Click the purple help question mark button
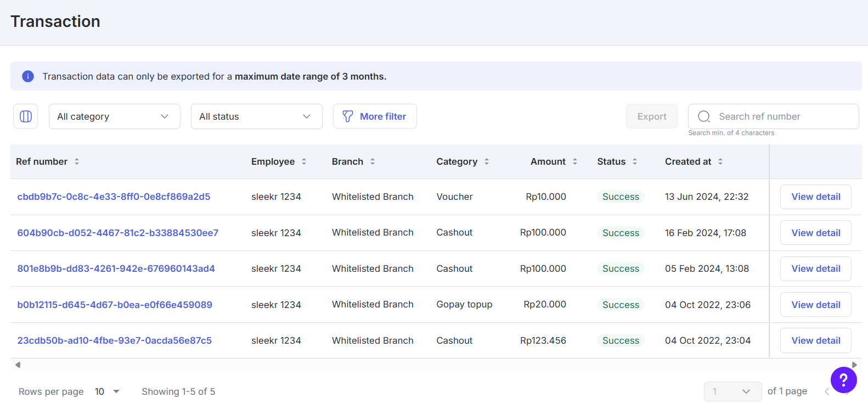The width and height of the screenshot is (868, 414). (843, 379)
